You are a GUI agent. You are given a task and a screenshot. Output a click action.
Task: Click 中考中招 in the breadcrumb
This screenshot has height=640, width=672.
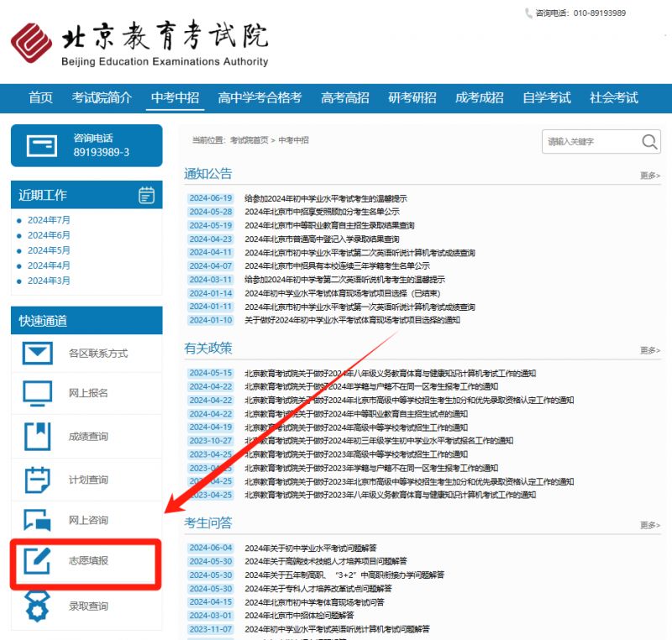point(293,140)
